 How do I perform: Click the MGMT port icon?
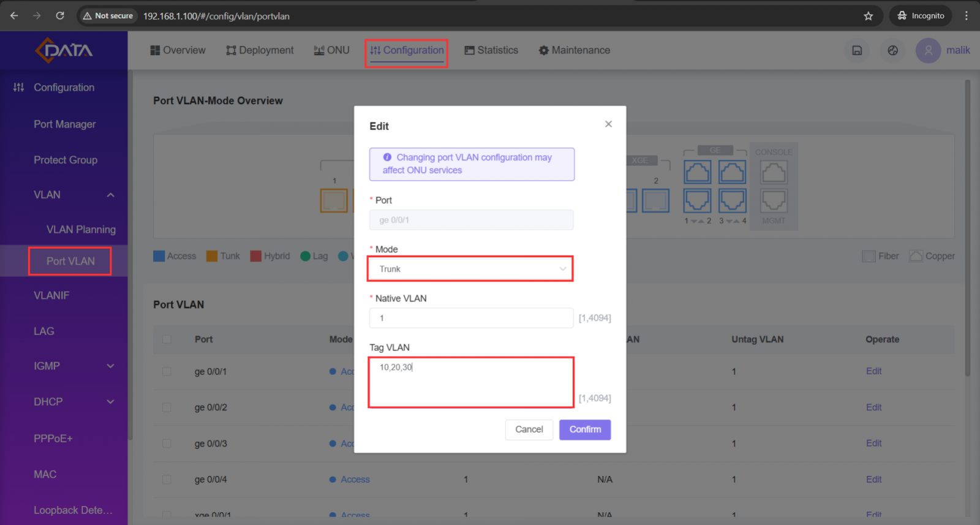pyautogui.click(x=774, y=200)
